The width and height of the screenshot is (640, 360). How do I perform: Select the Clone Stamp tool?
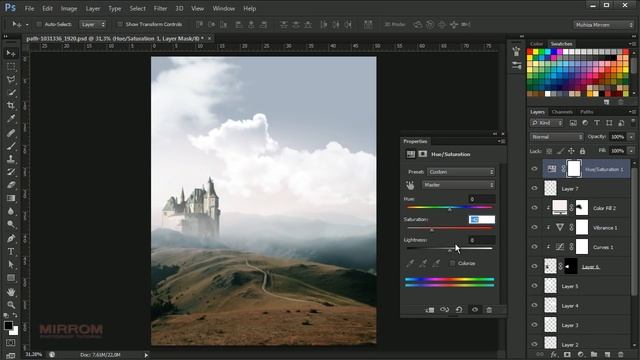click(11, 159)
